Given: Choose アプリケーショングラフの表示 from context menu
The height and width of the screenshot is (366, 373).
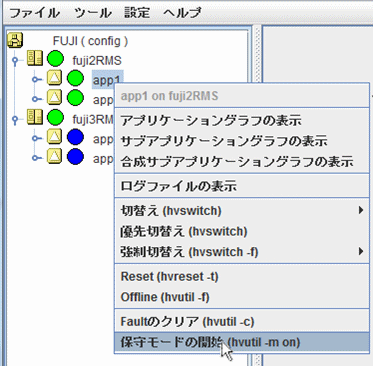Looking at the screenshot, I should 242,120.
